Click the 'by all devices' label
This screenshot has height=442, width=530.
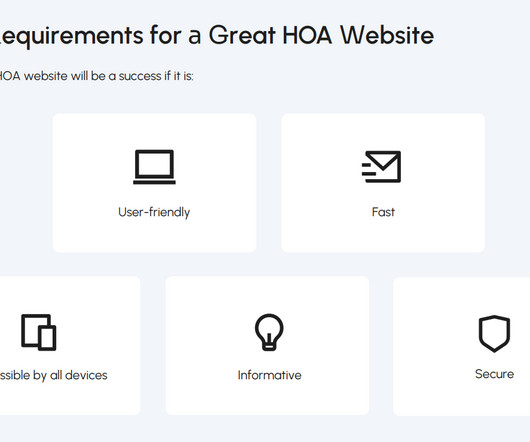tap(70, 375)
